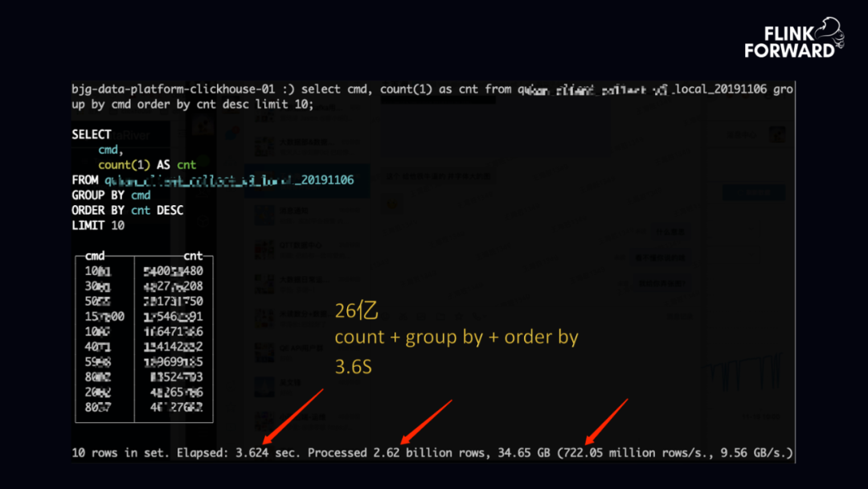Viewport: 868px width, 489px height.
Task: Click the cmd column header
Action: pos(95,256)
